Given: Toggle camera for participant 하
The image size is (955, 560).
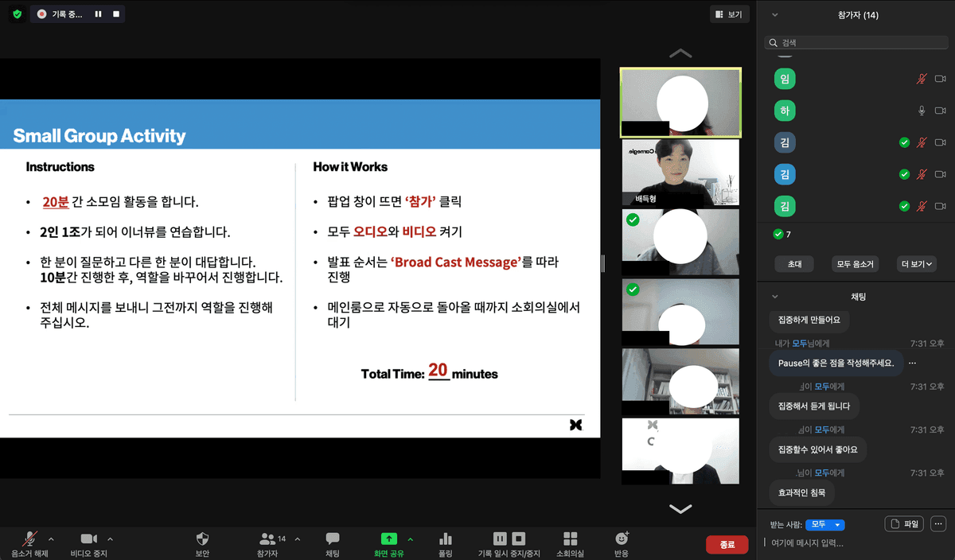Looking at the screenshot, I should pyautogui.click(x=941, y=111).
